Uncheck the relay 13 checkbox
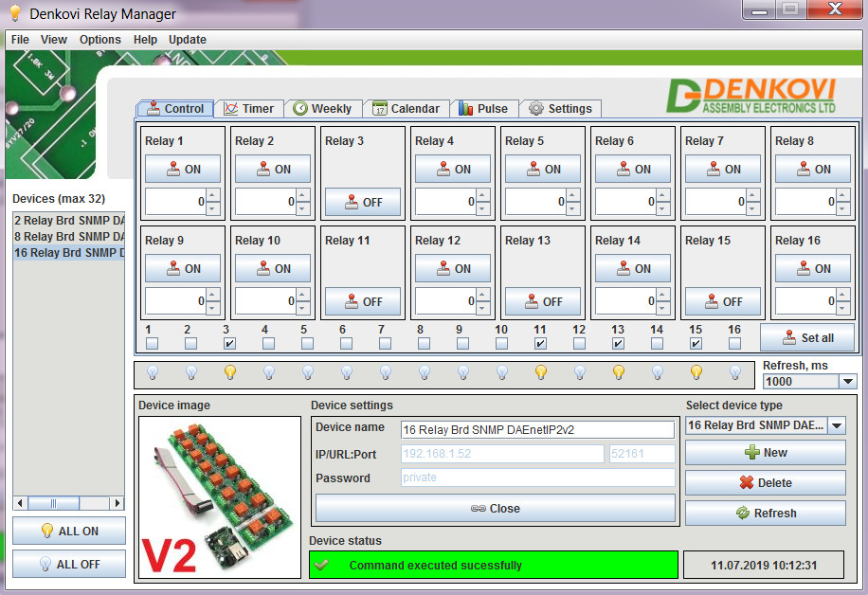 619,344
